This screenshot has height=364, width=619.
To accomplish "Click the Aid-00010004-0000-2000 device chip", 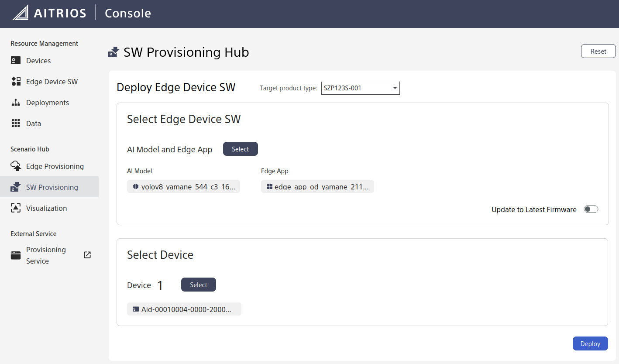I will (x=184, y=309).
